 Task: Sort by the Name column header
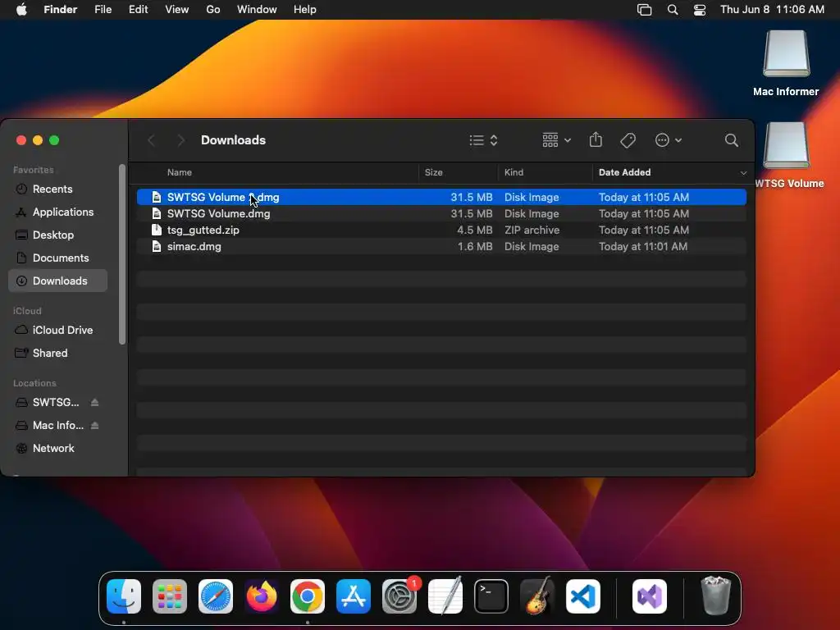pyautogui.click(x=180, y=172)
